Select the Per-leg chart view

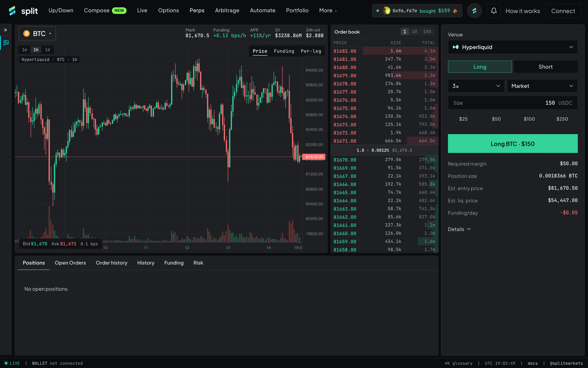pyautogui.click(x=311, y=51)
